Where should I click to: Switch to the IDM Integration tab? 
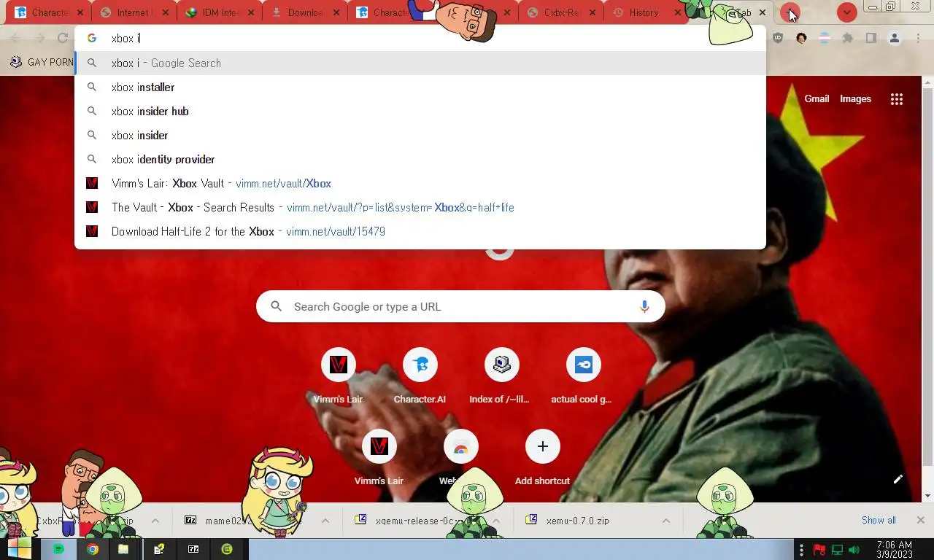(220, 13)
